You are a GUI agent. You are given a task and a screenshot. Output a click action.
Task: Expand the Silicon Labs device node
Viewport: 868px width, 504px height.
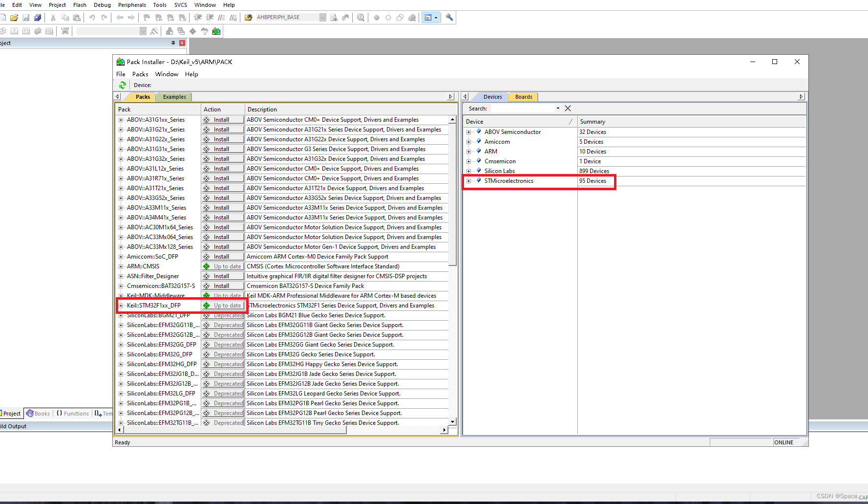coord(468,171)
